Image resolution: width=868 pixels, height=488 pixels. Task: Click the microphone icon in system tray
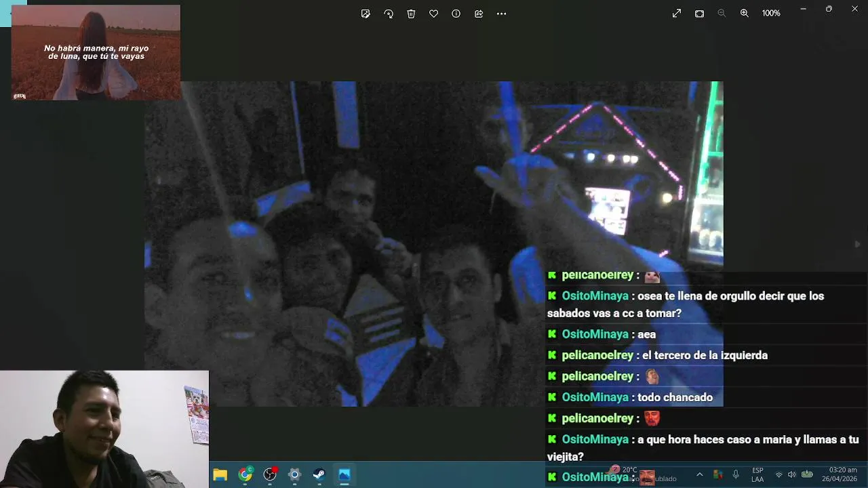(x=736, y=474)
